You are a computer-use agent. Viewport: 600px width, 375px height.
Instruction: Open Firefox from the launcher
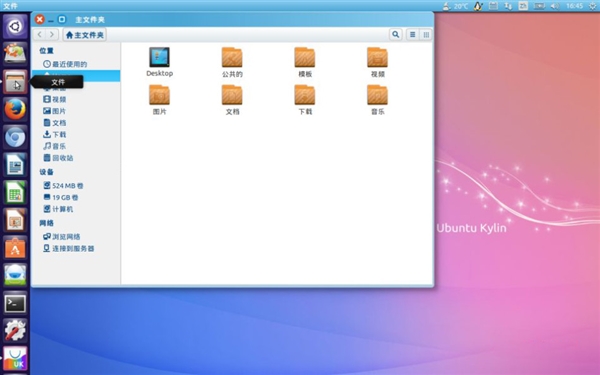[x=15, y=109]
